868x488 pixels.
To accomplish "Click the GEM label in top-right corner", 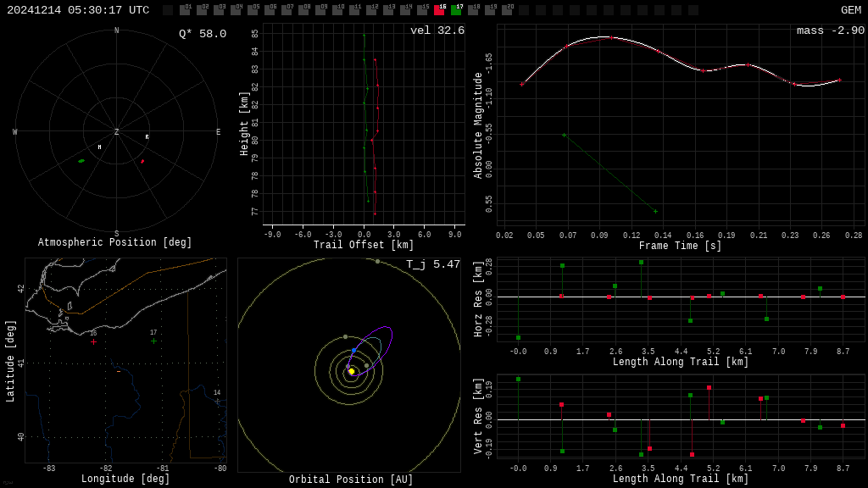I will [850, 10].
